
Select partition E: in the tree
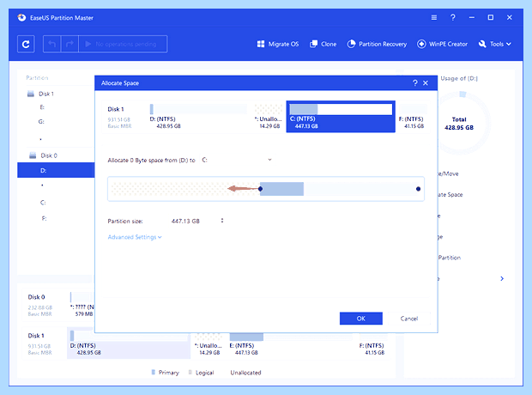[x=42, y=107]
